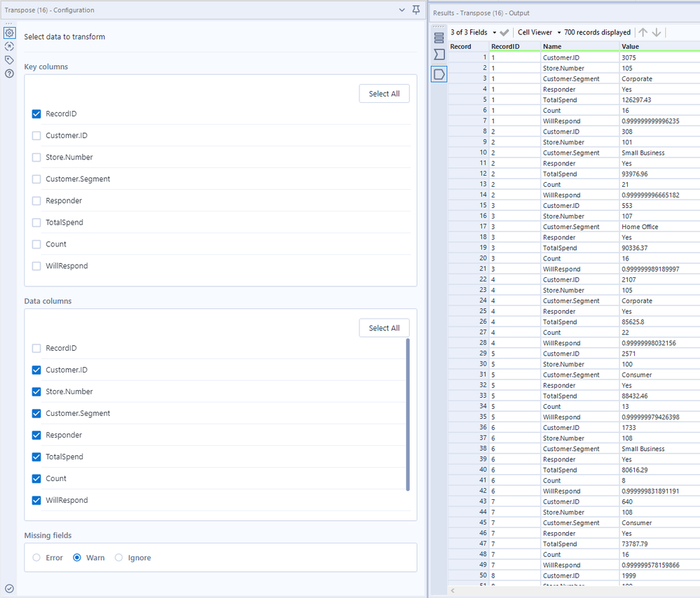Click the Data columns list scrollbar
Screen dimensions: 700x598
coord(408,415)
